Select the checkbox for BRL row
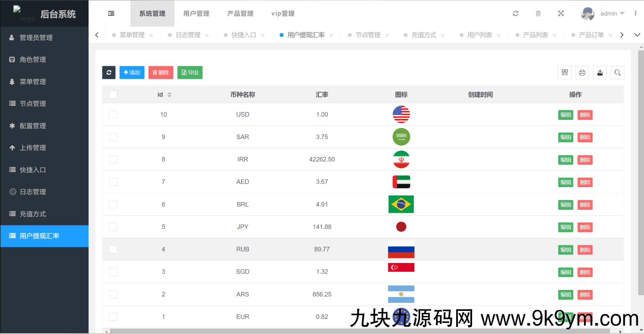This screenshot has width=644, height=334. click(x=113, y=204)
